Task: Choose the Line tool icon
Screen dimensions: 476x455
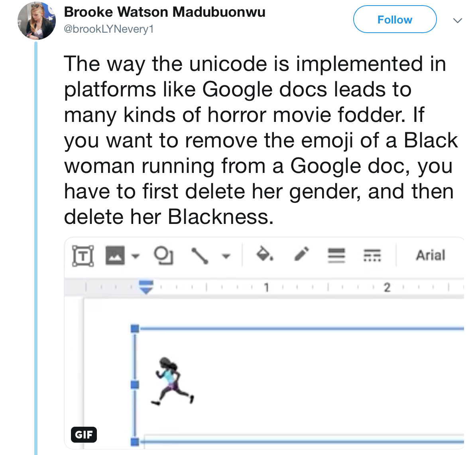Action: click(199, 256)
